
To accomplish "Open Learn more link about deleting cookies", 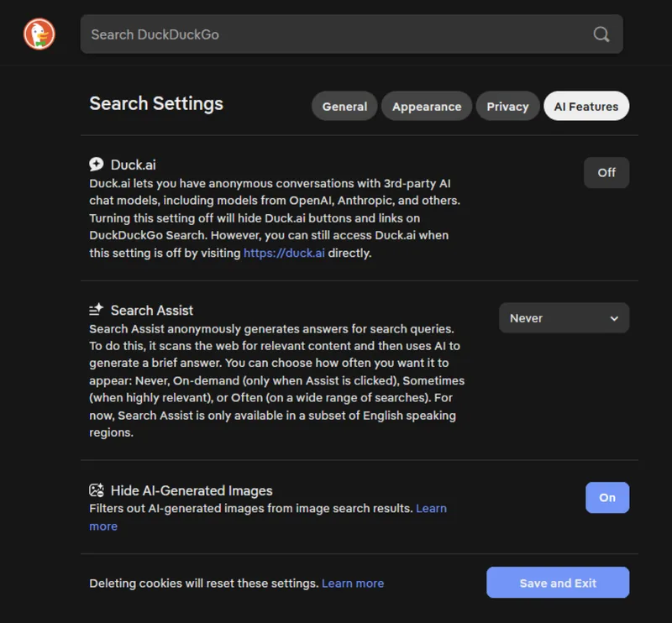I will click(x=353, y=584).
